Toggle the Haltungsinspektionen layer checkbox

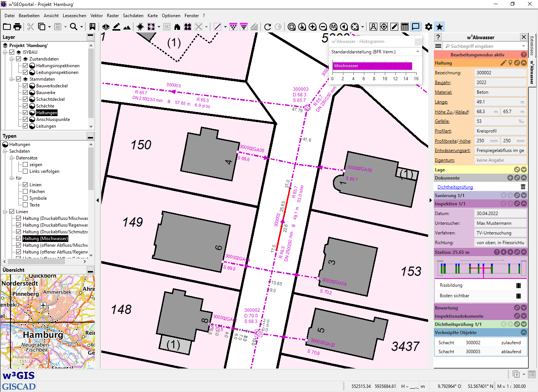25,66
